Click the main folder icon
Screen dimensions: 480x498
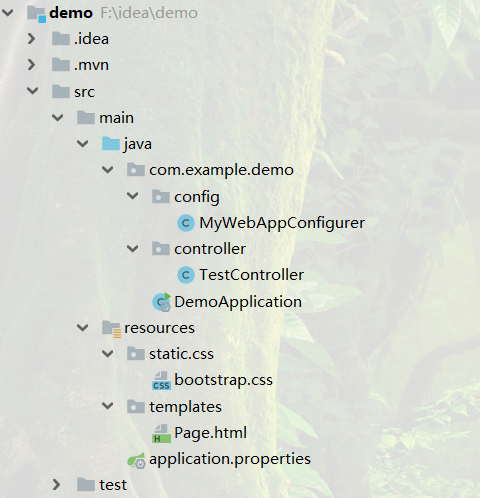tap(86, 118)
